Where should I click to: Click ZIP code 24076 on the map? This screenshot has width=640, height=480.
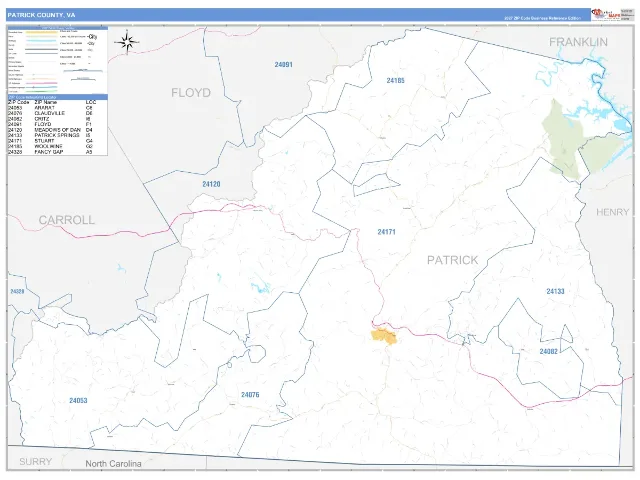[250, 395]
